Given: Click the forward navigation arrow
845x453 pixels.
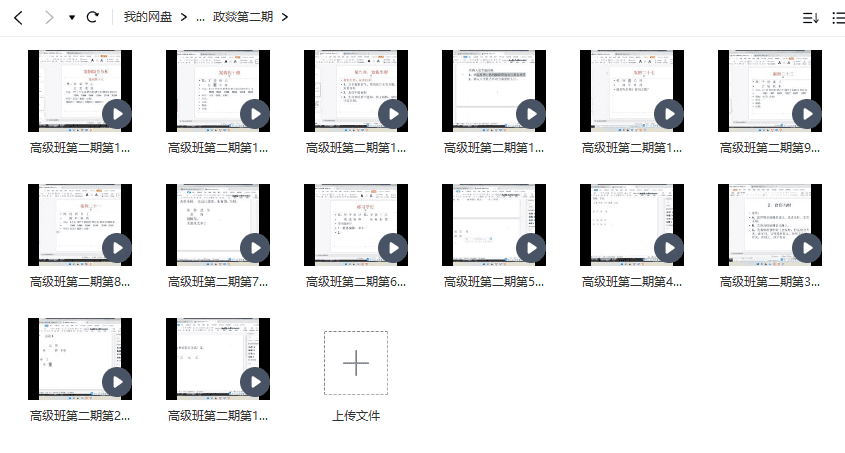Looking at the screenshot, I should click(48, 17).
